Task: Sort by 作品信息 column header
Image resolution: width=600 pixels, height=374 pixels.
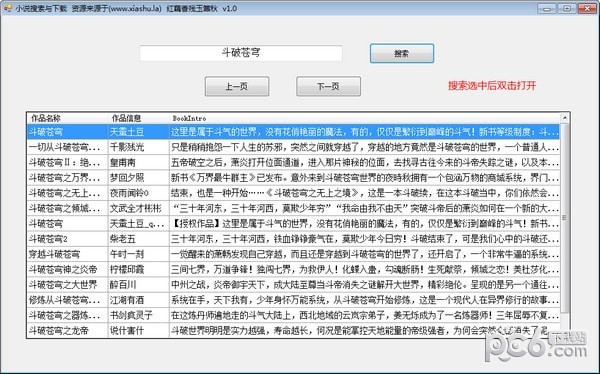Action: pyautogui.click(x=139, y=118)
